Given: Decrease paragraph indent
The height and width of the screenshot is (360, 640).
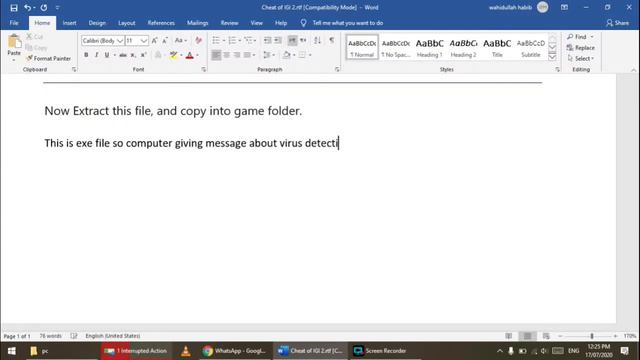Looking at the screenshot, I should [267, 40].
